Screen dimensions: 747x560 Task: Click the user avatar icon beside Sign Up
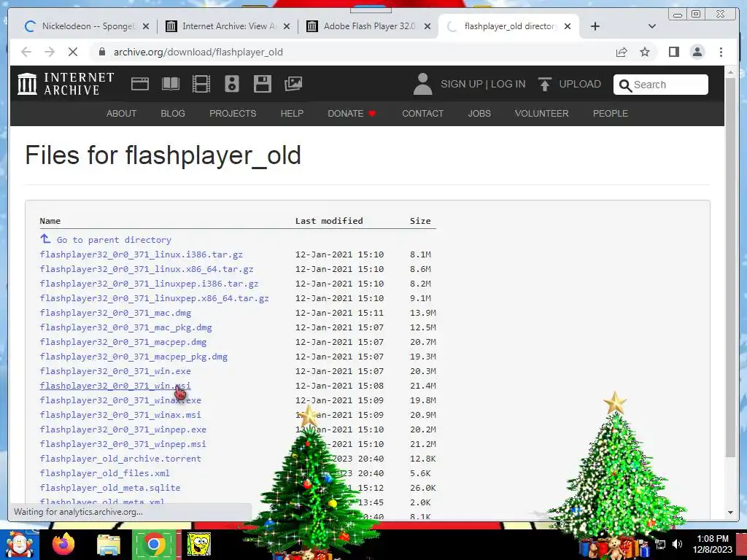coord(422,84)
